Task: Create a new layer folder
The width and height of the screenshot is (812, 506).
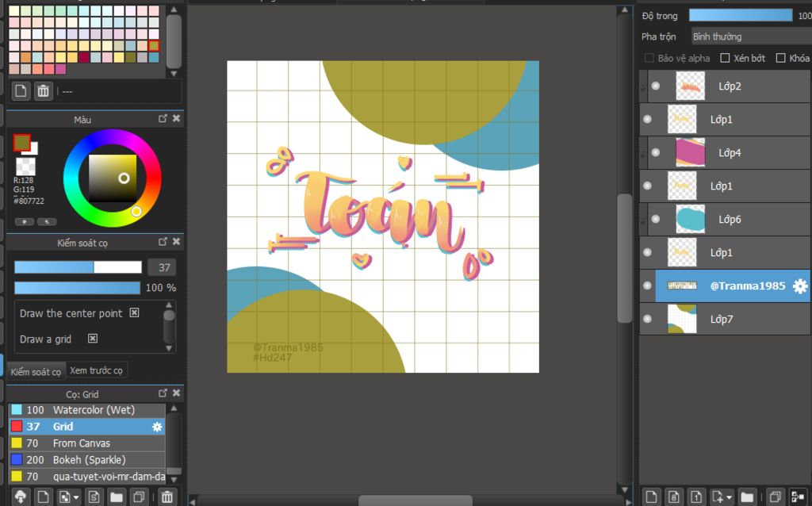Action: (747, 497)
